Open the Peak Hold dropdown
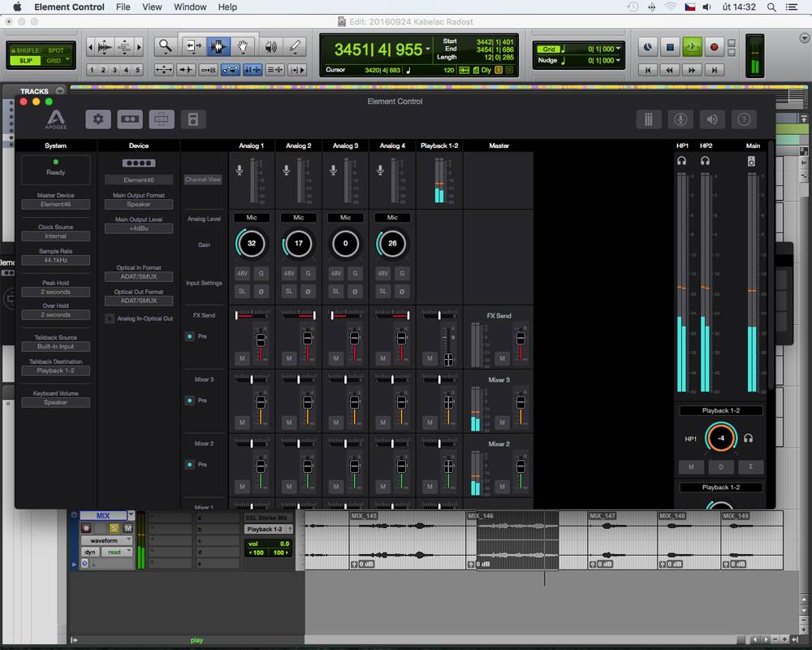812x650 pixels. point(55,292)
